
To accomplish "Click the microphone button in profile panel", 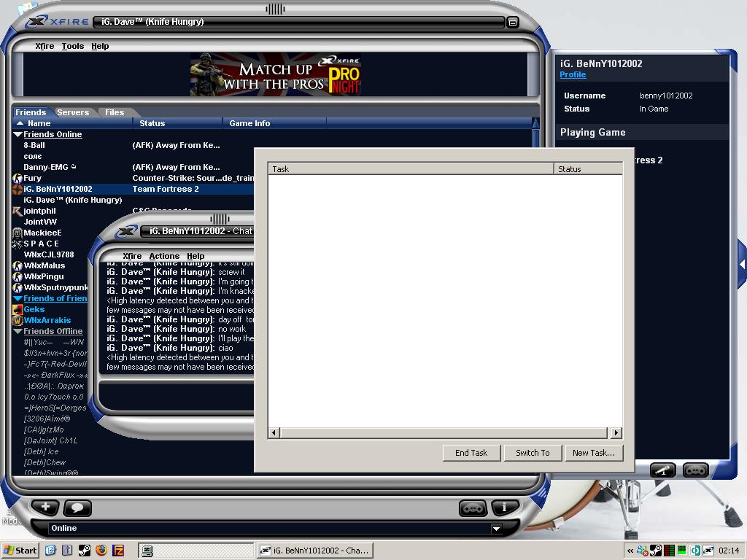I will (662, 470).
